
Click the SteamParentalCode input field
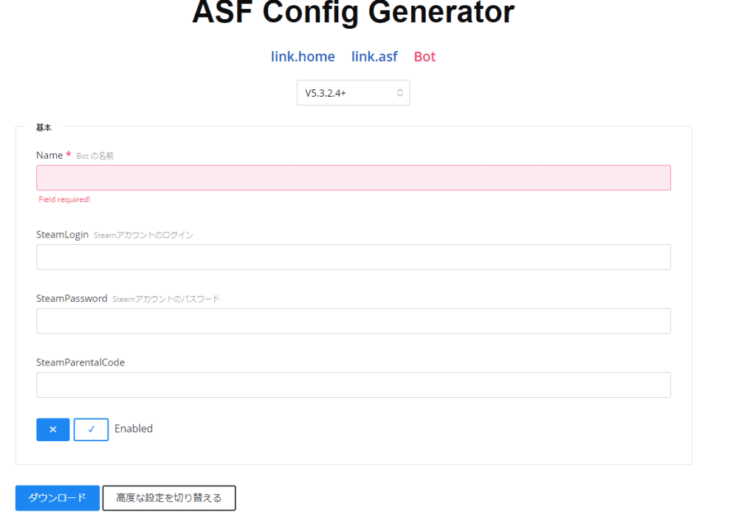pos(353,384)
